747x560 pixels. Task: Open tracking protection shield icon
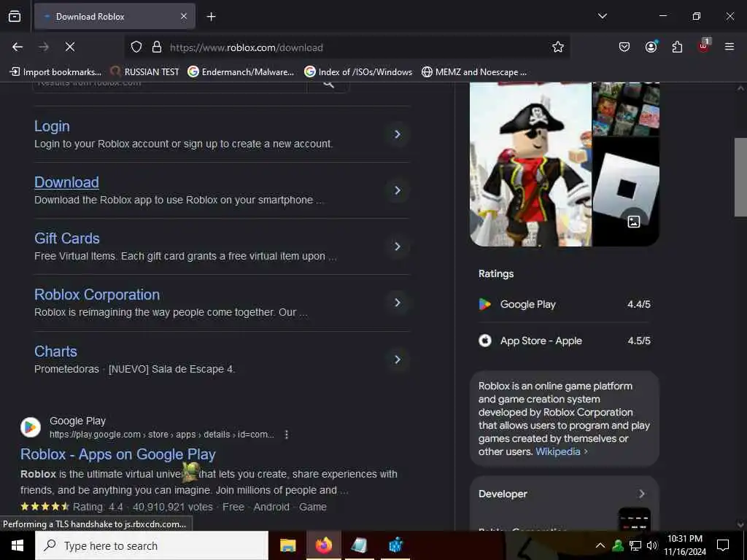pos(136,47)
